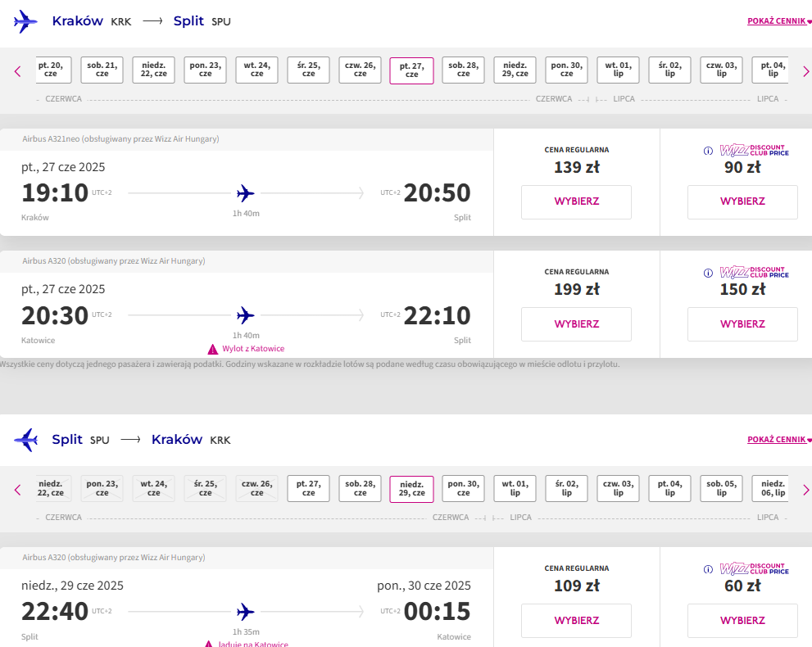Choose the 139 zł regular fare with WYBIERZ
Screen dimensions: 812x647
coord(576,201)
